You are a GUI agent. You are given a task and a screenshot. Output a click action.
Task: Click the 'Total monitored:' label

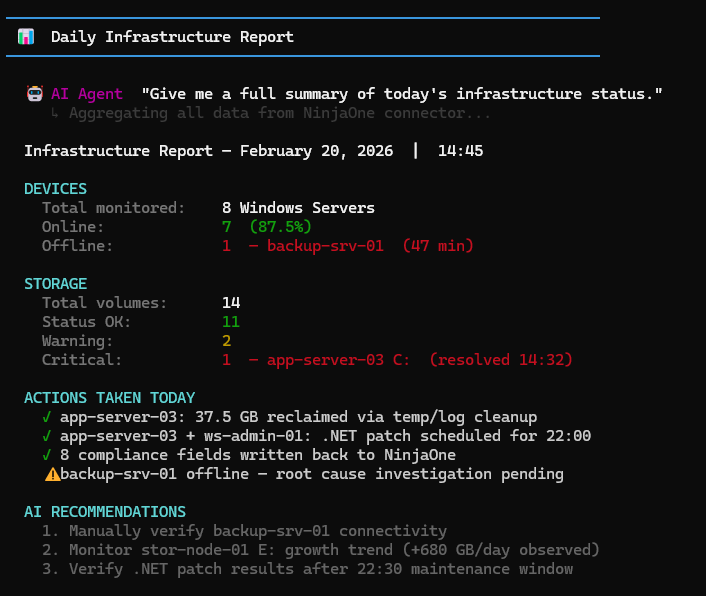[x=113, y=208]
